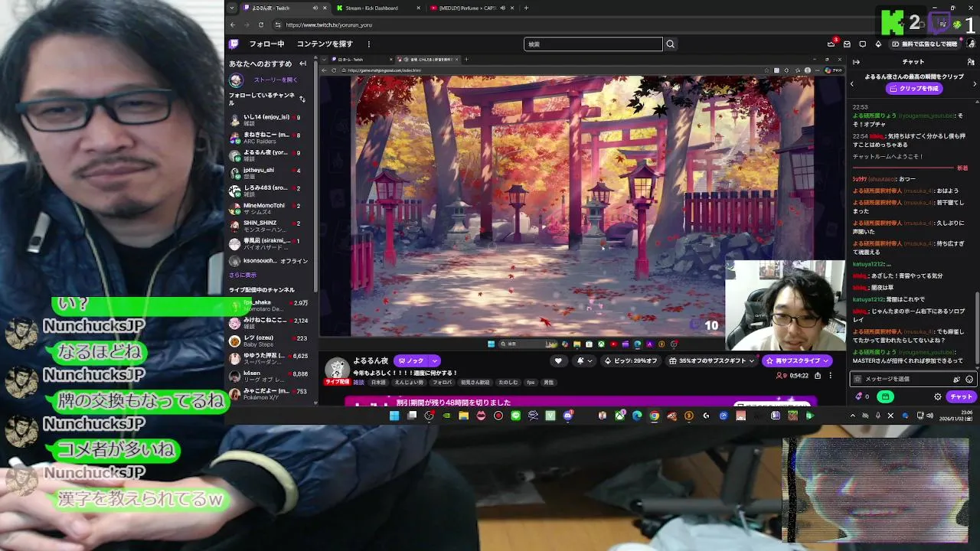Open MineMomoTchi channel in sidebar
Screen dimensions: 980x551
tap(271, 209)
